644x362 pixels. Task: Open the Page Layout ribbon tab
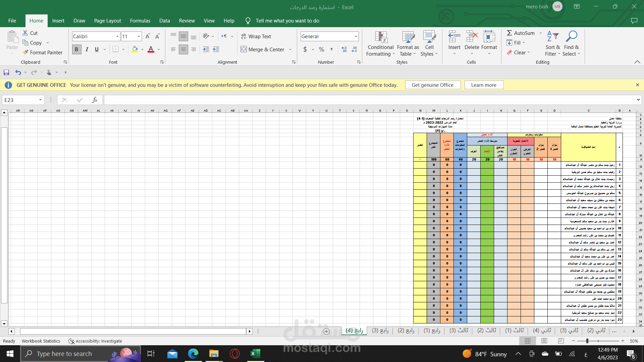click(x=107, y=21)
